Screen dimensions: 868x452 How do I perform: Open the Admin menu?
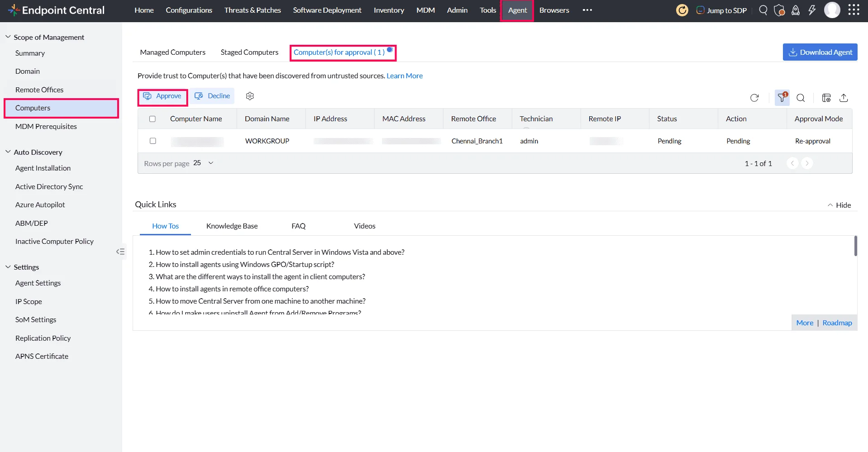click(457, 10)
